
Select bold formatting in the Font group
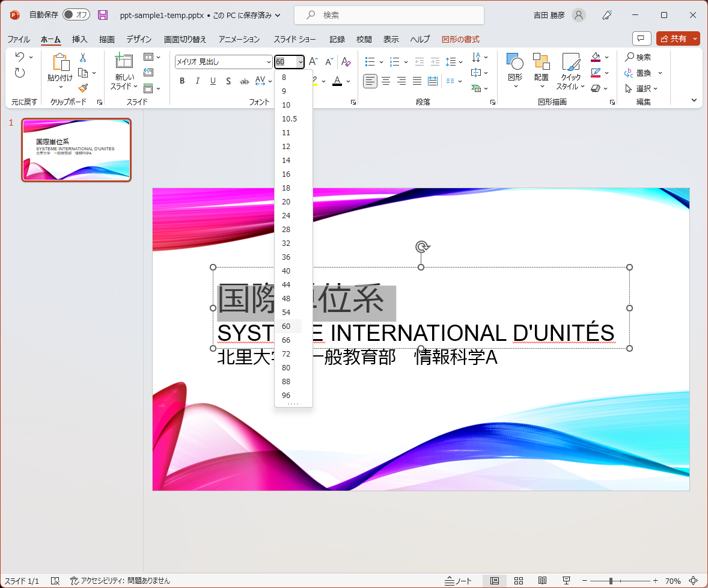182,81
